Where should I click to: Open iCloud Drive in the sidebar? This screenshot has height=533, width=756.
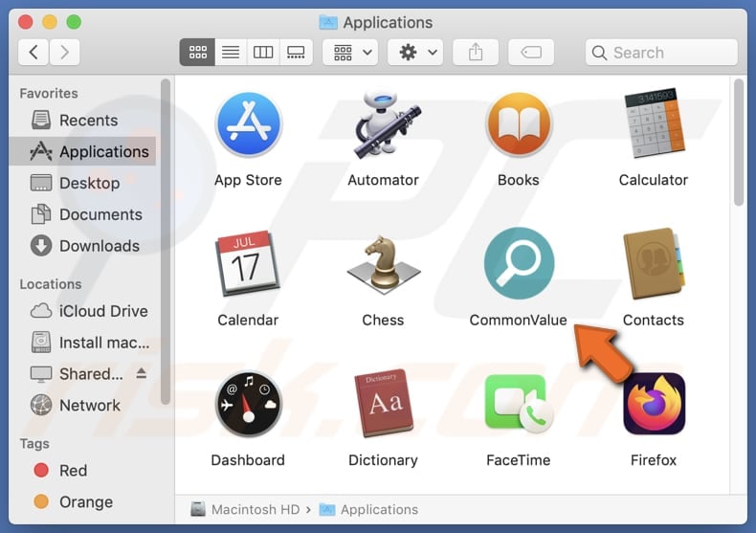click(82, 311)
